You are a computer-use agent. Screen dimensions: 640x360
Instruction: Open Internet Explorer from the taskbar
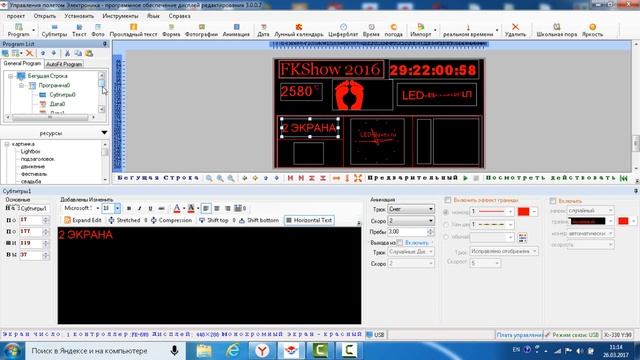(233, 351)
